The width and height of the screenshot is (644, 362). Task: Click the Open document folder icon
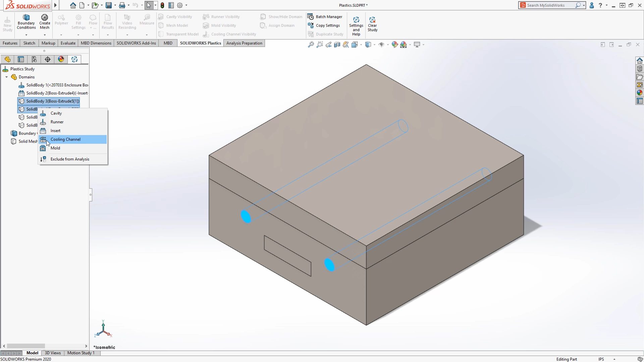pyautogui.click(x=95, y=5)
